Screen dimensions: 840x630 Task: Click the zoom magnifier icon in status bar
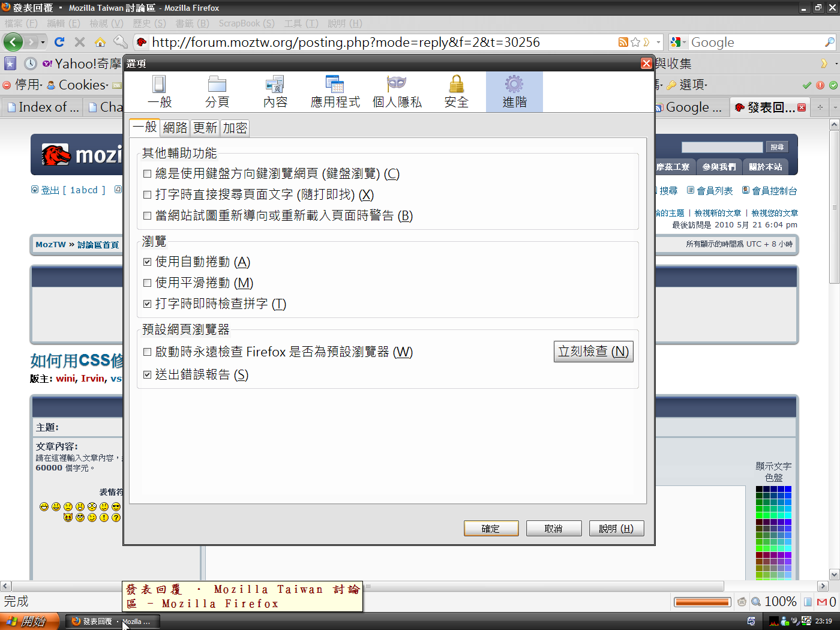point(756,602)
